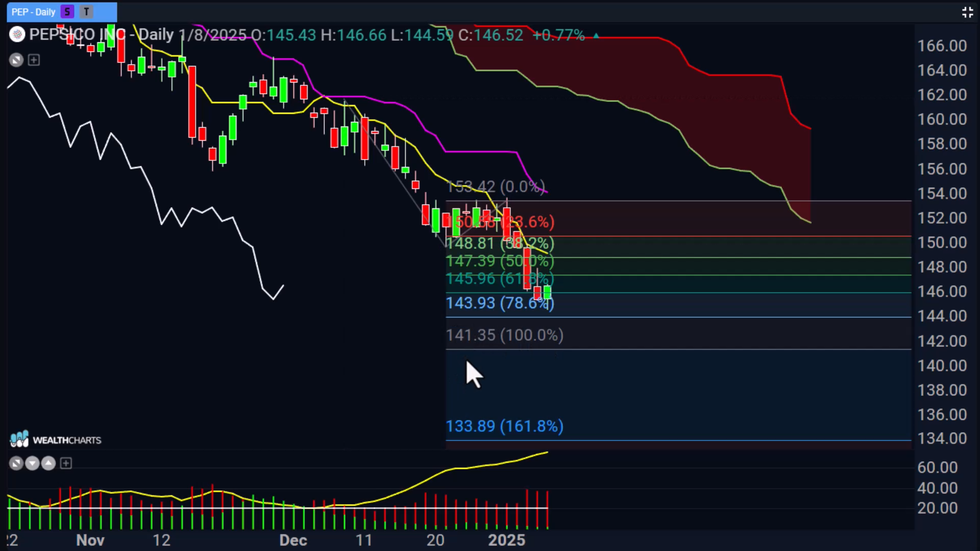Add an indicator to the price pane
Image resolution: width=980 pixels, height=551 pixels.
34,60
